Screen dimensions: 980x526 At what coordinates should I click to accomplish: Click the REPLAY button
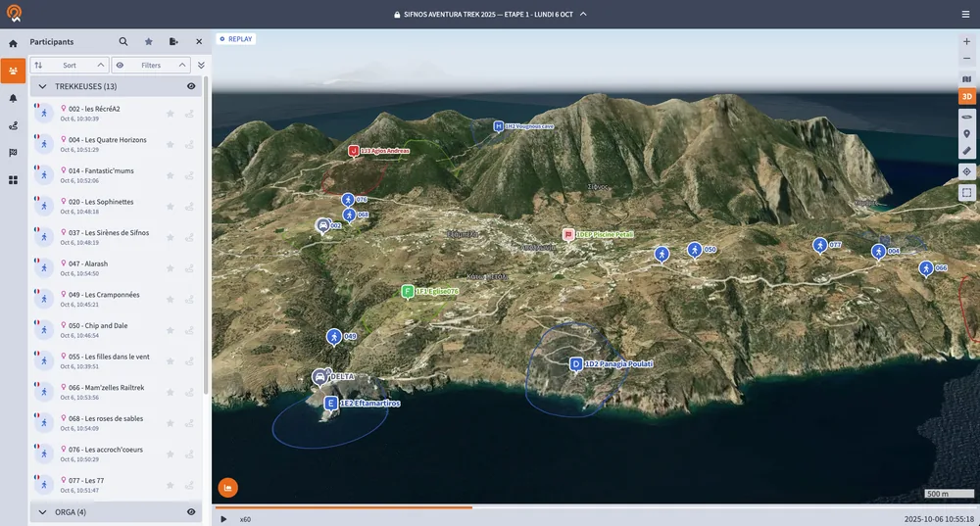point(236,39)
